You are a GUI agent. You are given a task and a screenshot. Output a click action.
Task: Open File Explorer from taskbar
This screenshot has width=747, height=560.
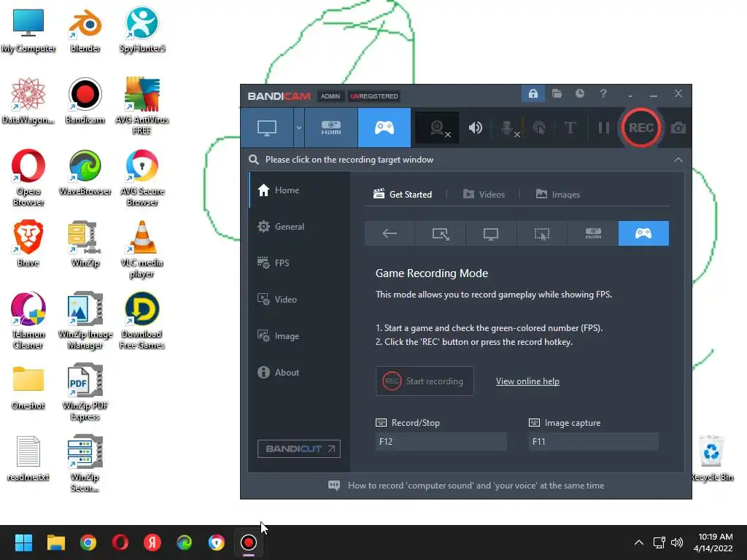pyautogui.click(x=55, y=542)
